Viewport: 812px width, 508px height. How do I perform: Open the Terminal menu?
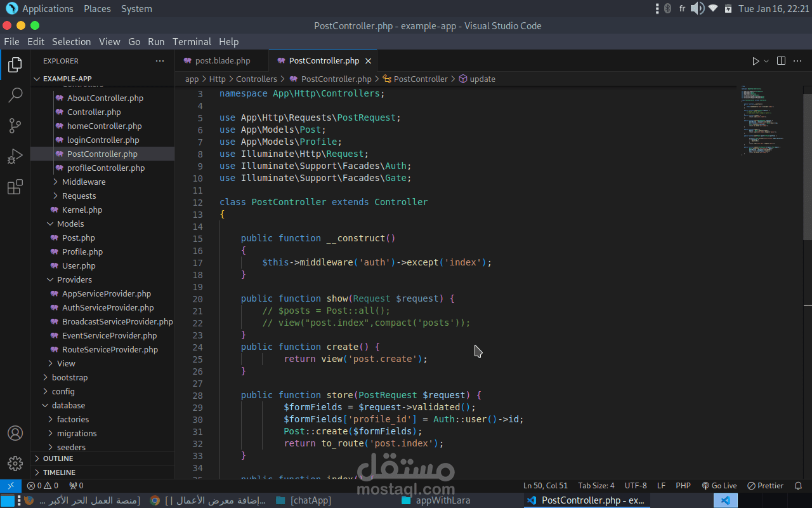pos(192,42)
